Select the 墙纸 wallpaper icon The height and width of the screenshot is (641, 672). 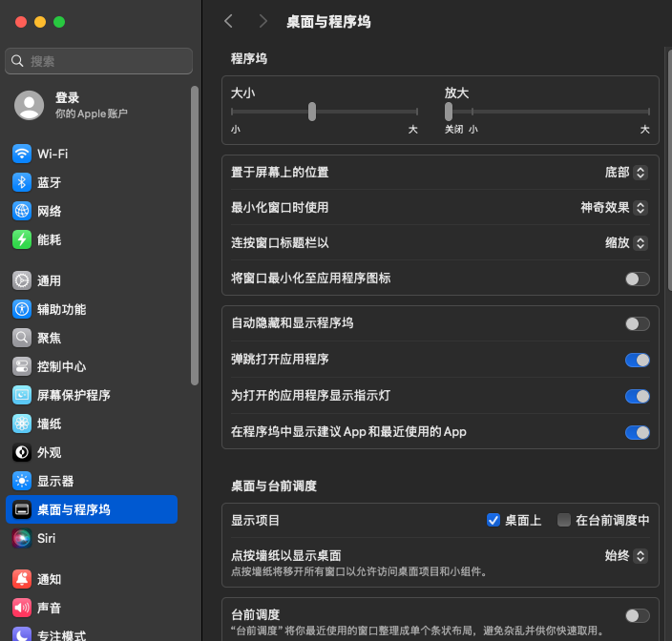[22, 424]
